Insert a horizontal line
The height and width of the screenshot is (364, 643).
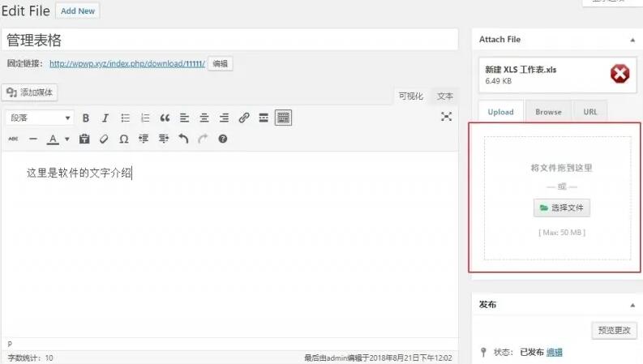pyautogui.click(x=33, y=139)
